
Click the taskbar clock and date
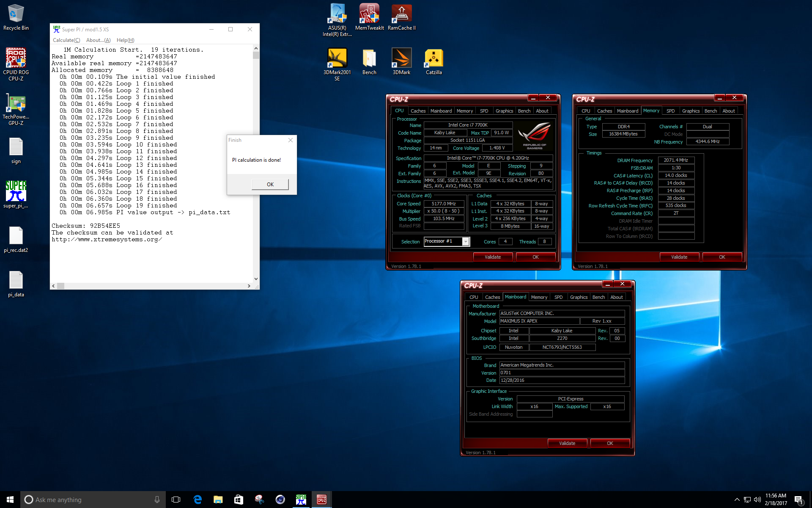pos(776,500)
